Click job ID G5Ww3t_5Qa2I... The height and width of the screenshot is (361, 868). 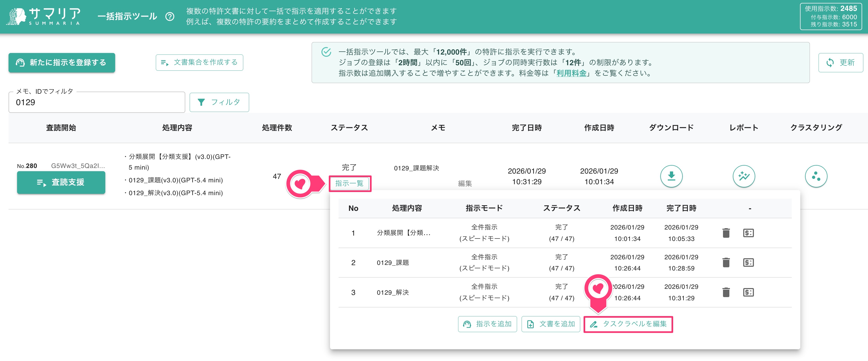78,166
